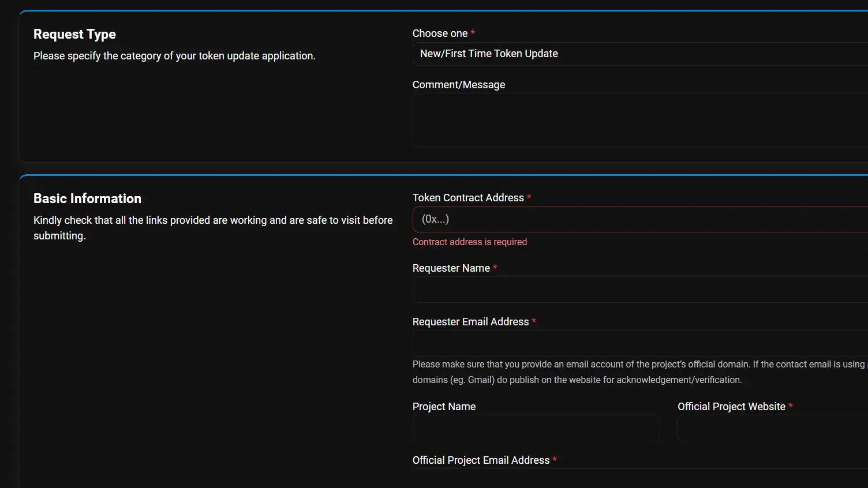Click the 'Official Project Website' label text
The image size is (868, 488).
coord(731,407)
